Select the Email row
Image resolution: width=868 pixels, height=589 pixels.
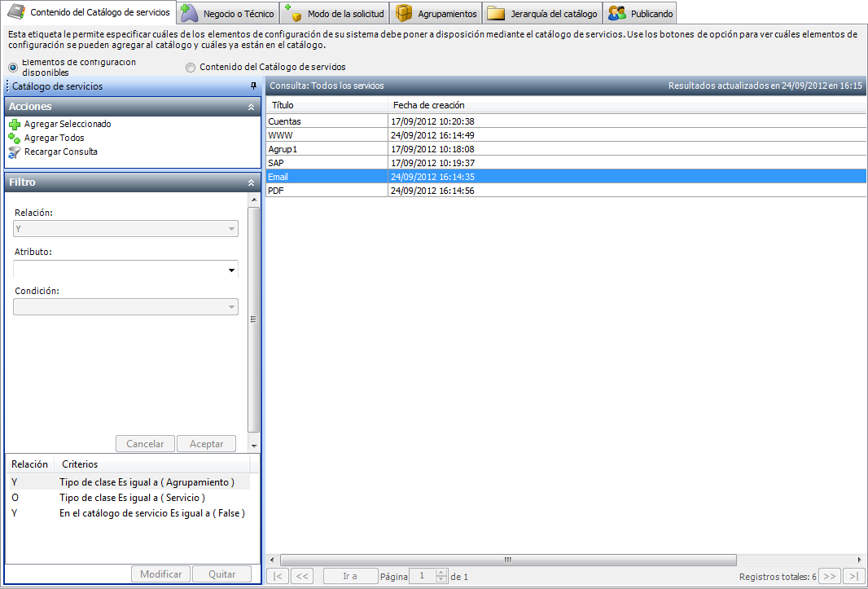[566, 177]
